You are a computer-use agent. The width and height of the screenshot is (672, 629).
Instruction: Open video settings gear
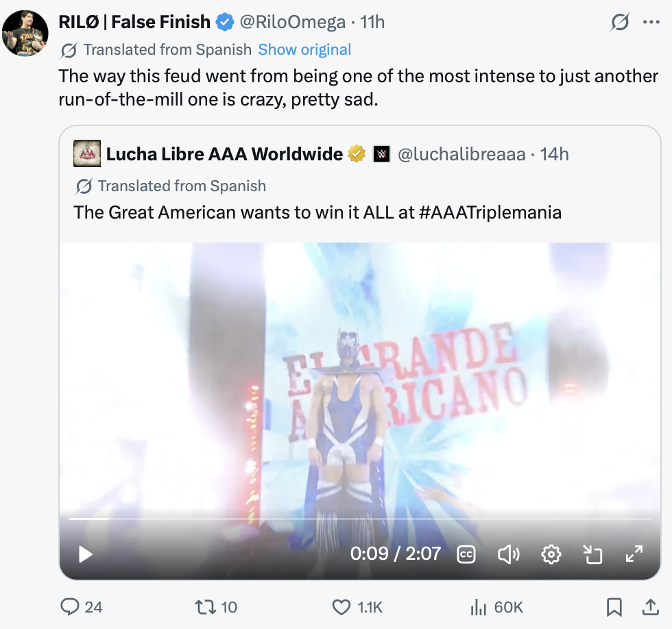(551, 554)
